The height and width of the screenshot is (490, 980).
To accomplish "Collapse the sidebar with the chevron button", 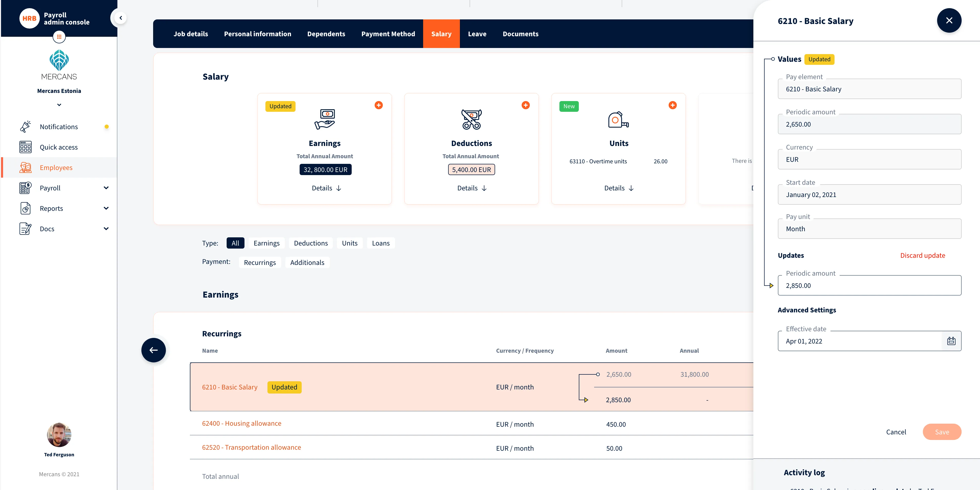I will 120,18.
